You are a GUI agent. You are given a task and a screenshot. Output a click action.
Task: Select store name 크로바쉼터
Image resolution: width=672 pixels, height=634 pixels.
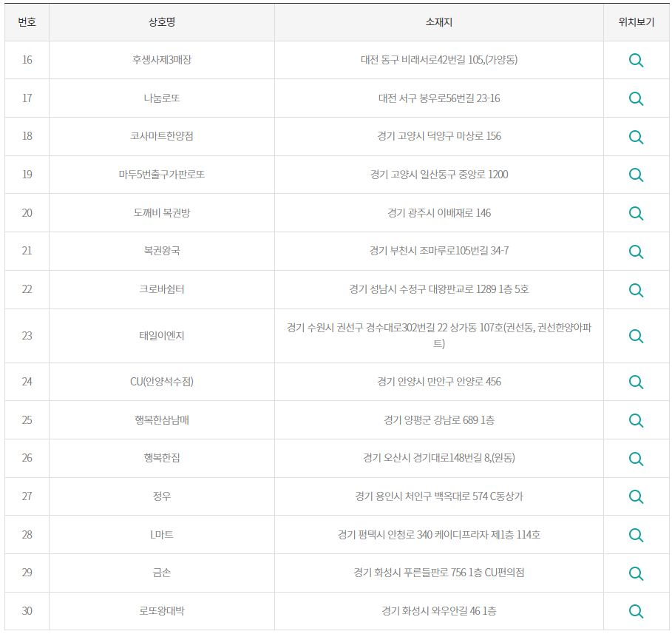pos(162,289)
